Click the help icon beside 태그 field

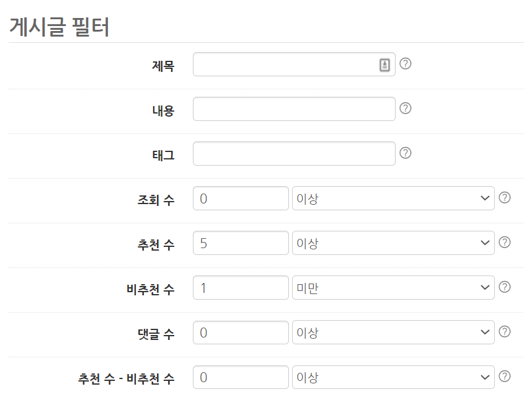click(406, 153)
